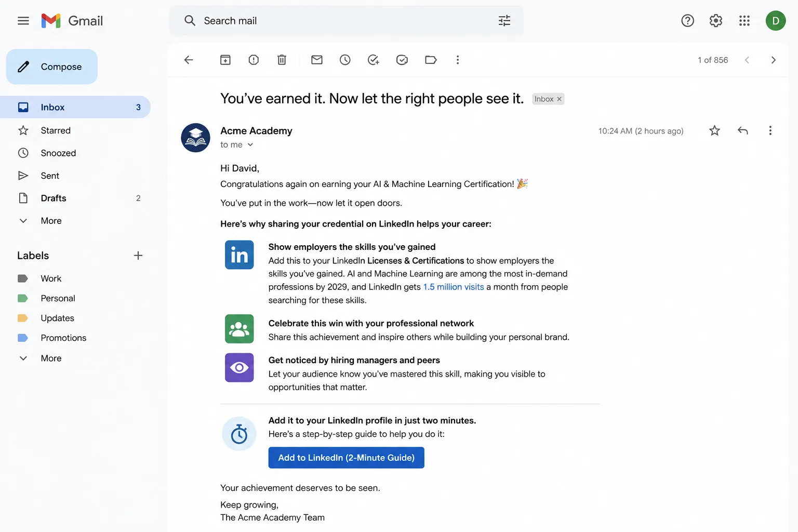Show search options filter icon
The height and width of the screenshot is (532, 798).
[x=504, y=21]
